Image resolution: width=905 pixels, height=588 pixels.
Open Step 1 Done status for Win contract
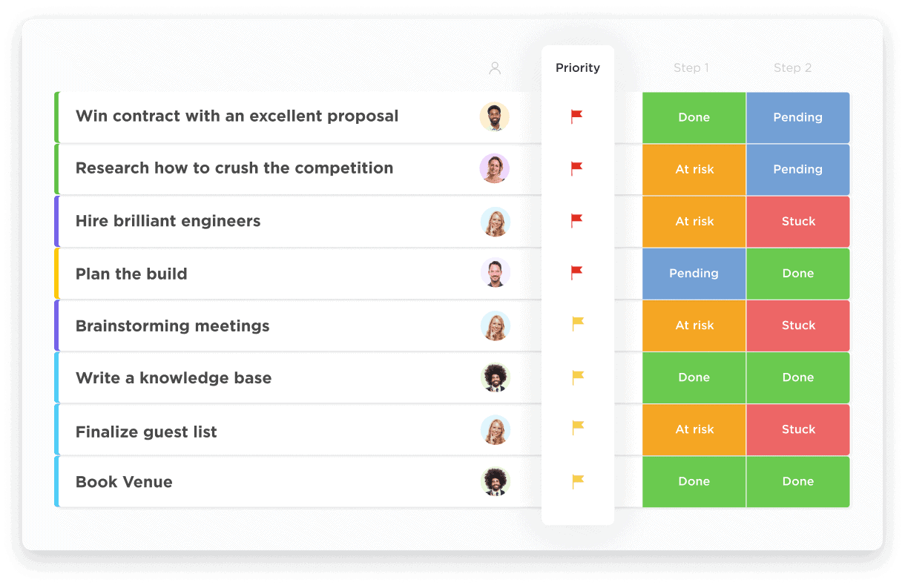[694, 117]
